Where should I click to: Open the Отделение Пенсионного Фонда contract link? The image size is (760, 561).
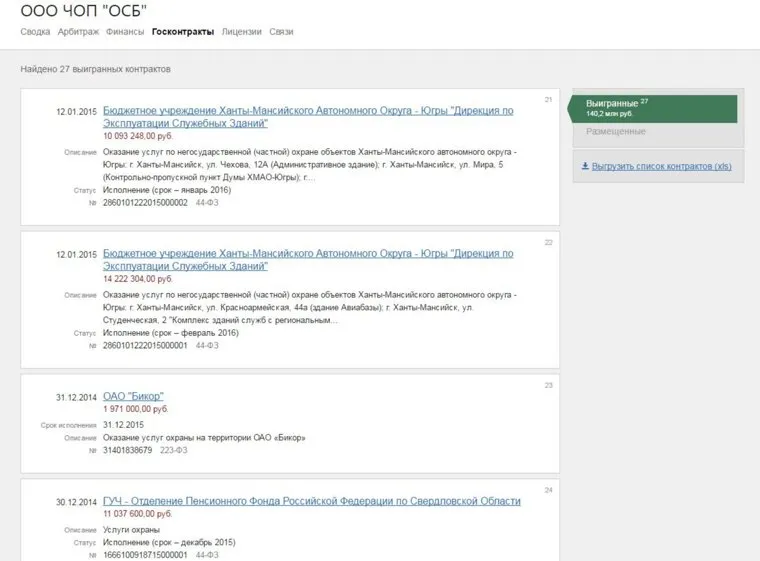[312, 501]
